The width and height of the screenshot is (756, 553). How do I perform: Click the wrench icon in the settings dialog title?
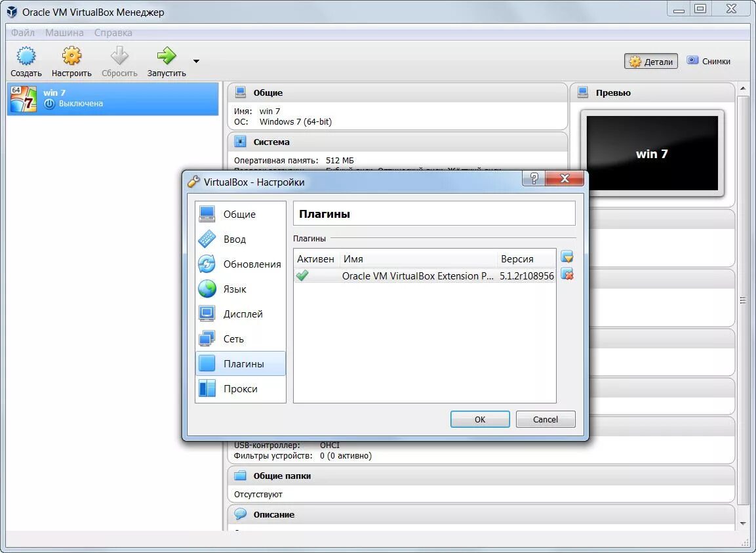pyautogui.click(x=194, y=182)
